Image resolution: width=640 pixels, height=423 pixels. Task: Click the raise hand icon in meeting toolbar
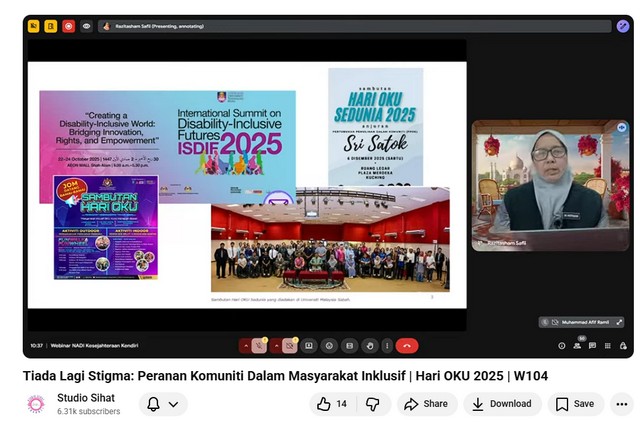pyautogui.click(x=370, y=346)
